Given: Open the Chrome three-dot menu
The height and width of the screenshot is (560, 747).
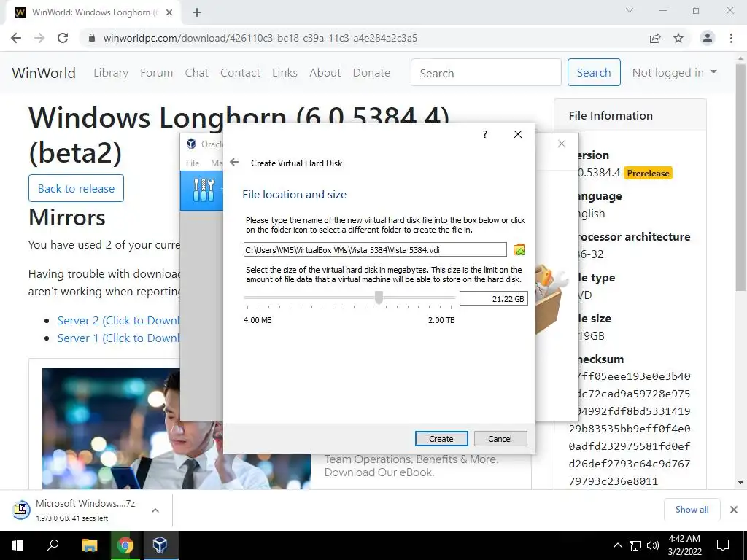Looking at the screenshot, I should coord(731,38).
